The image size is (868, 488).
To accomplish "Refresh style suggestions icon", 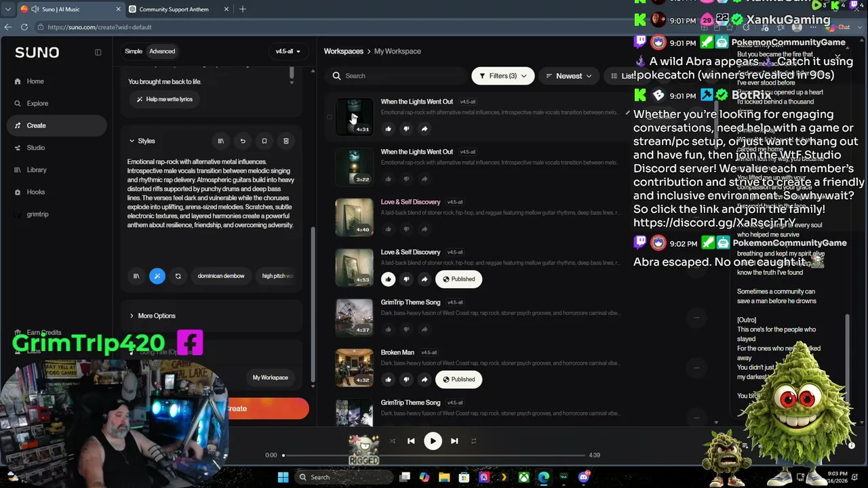I will pos(178,276).
